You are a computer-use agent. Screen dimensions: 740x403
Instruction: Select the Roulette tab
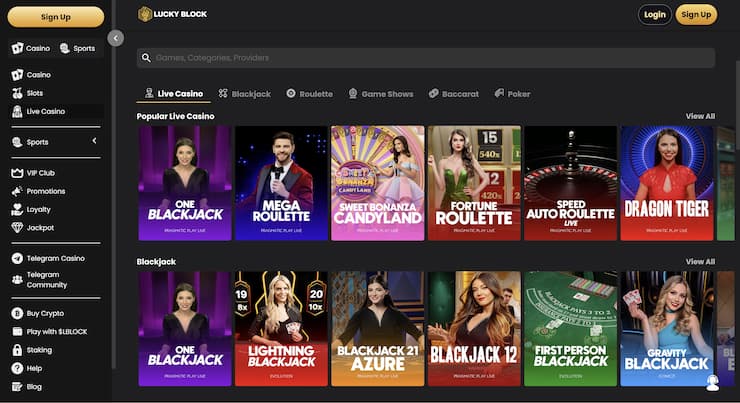(x=310, y=93)
